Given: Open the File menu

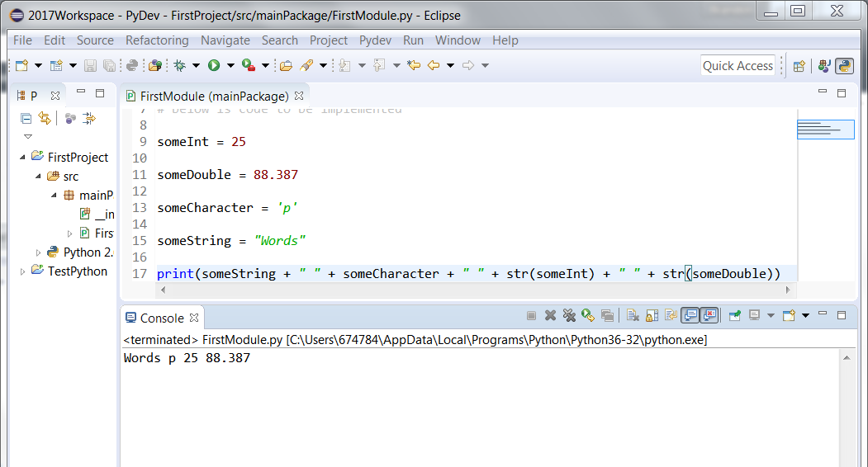Looking at the screenshot, I should [x=22, y=40].
